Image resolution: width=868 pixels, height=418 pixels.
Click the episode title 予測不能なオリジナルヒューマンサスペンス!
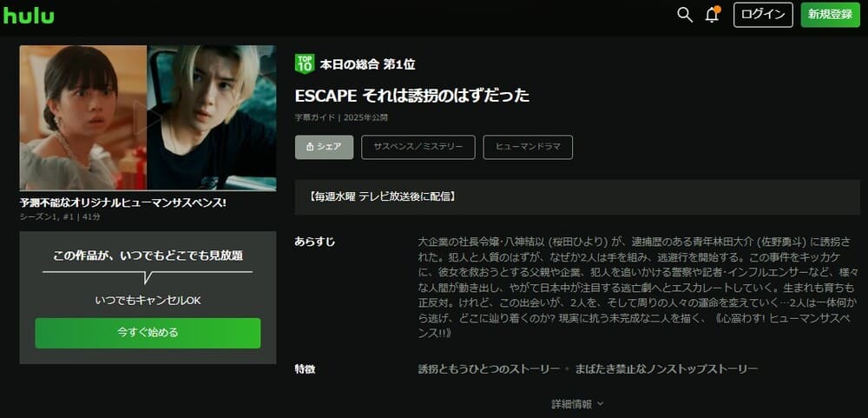coord(123,202)
